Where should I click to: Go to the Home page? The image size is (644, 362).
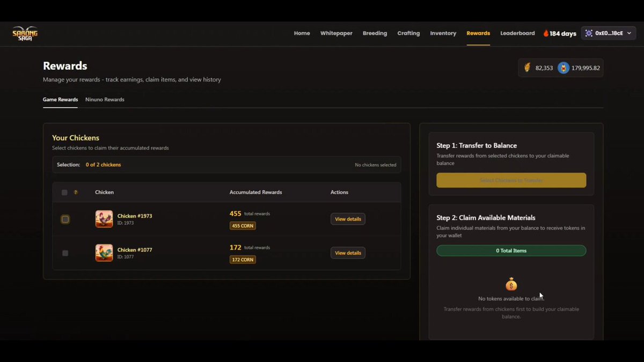[302, 33]
